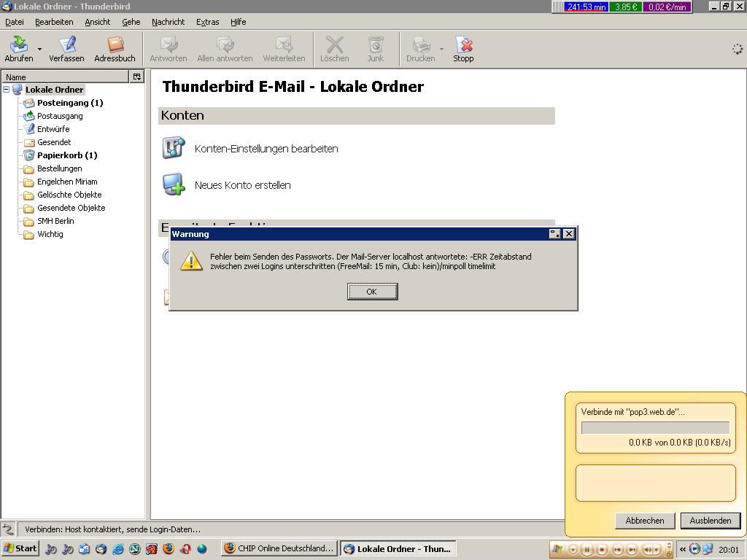Click the Windows Start button
This screenshot has width=747, height=560.
(20, 548)
